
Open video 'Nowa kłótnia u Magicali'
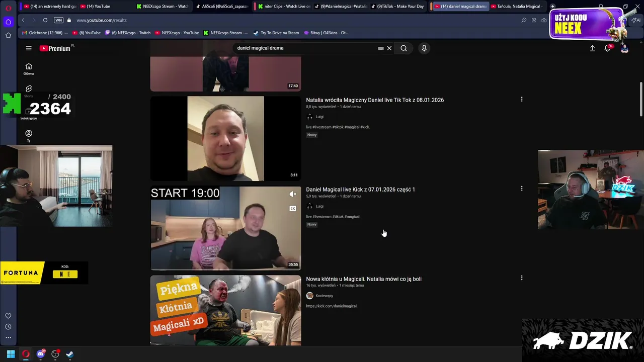pyautogui.click(x=364, y=279)
